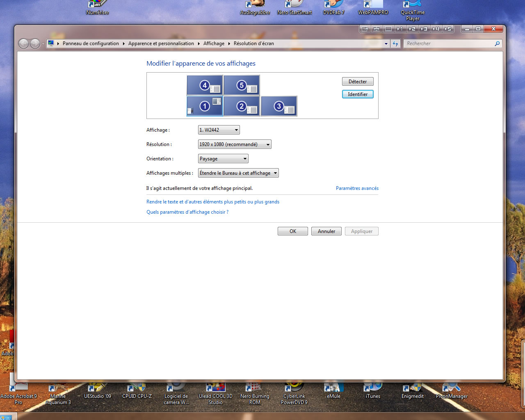Click the magnifier icon in Rechercher box

(x=497, y=43)
